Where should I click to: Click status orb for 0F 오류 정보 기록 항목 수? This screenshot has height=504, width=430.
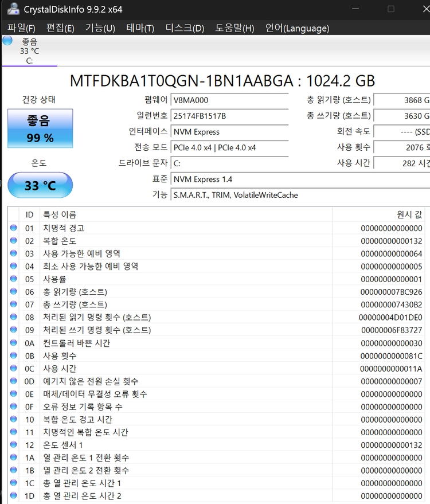click(x=14, y=407)
